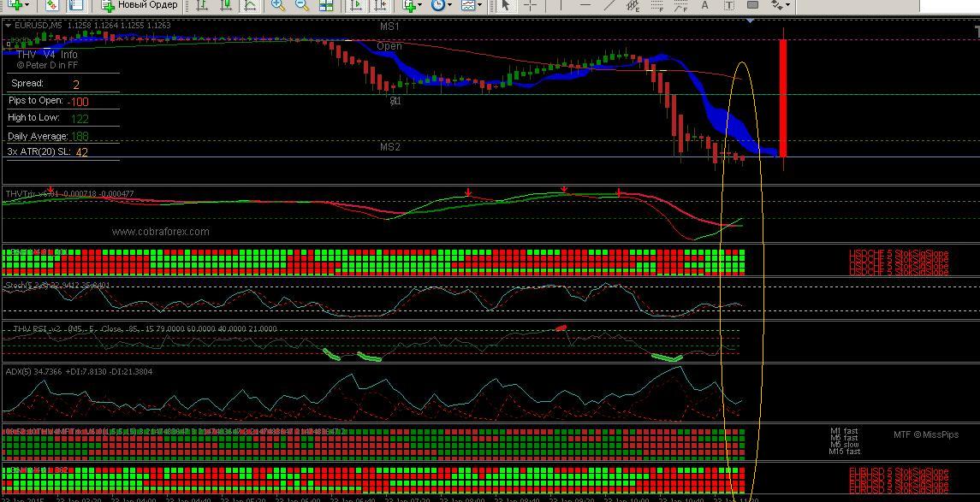Select the gray Rectangle shape tool

[753, 4]
